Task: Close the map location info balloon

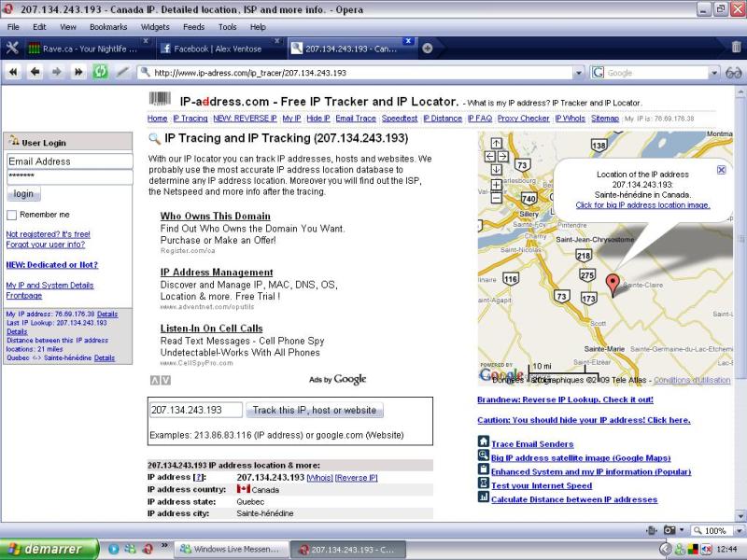Action: pos(721,170)
